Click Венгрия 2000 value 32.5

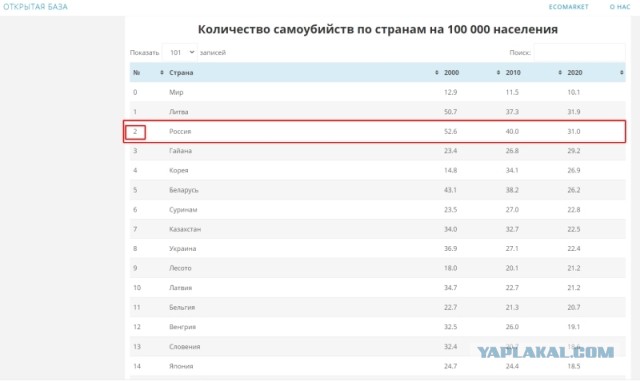(451, 327)
